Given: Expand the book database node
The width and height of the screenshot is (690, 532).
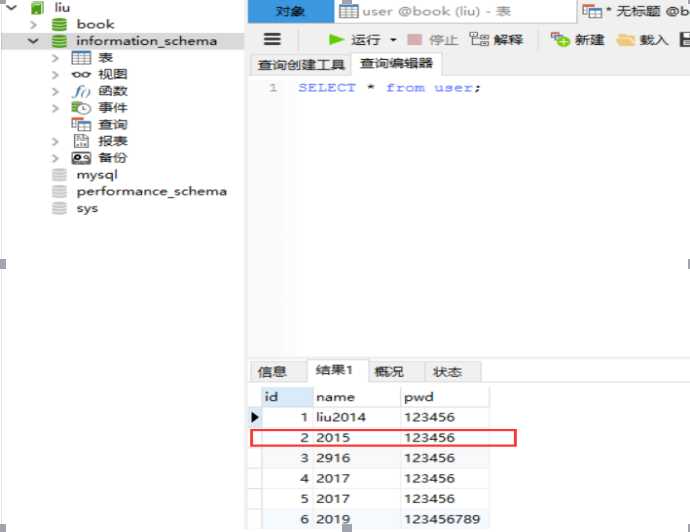Looking at the screenshot, I should 34,24.
